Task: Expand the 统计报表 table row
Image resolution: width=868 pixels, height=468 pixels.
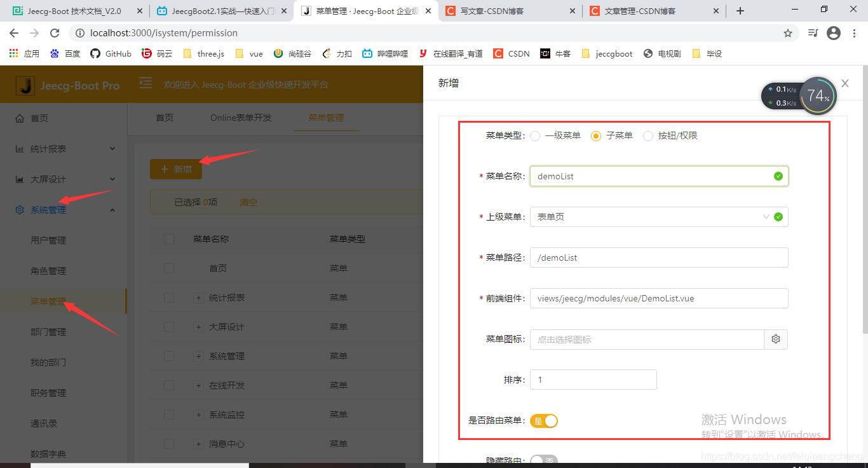Action: 198,298
